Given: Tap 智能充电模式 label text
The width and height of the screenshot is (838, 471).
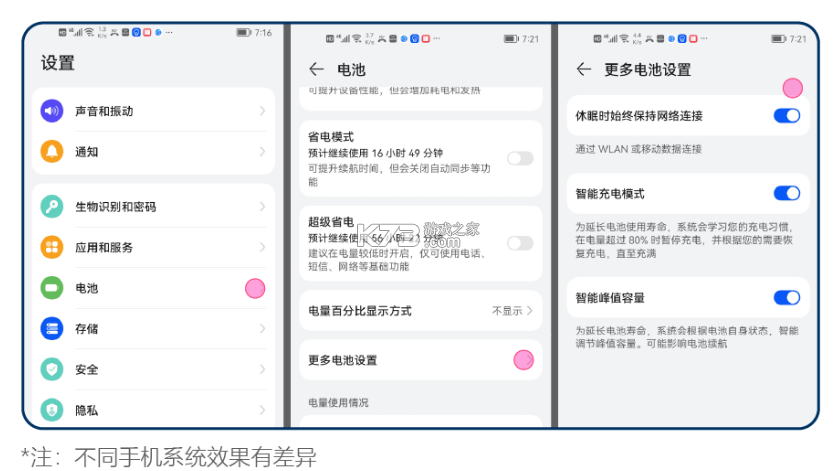Looking at the screenshot, I should pyautogui.click(x=610, y=194).
